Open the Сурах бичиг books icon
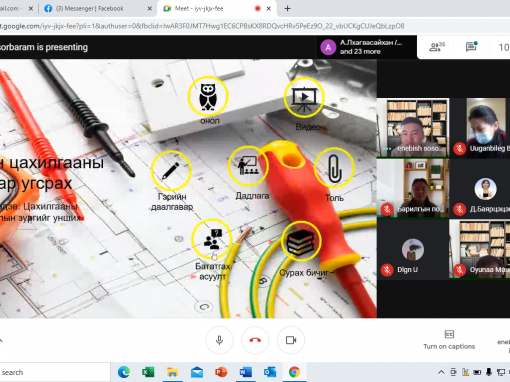Image resolution: width=510 pixels, height=382 pixels. point(301,241)
